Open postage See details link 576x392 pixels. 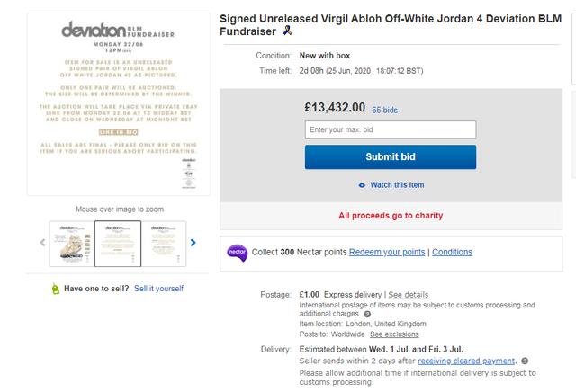pyautogui.click(x=409, y=294)
